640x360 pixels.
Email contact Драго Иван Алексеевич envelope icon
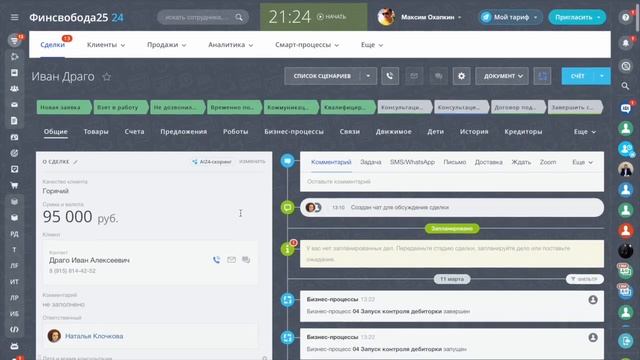(231, 260)
